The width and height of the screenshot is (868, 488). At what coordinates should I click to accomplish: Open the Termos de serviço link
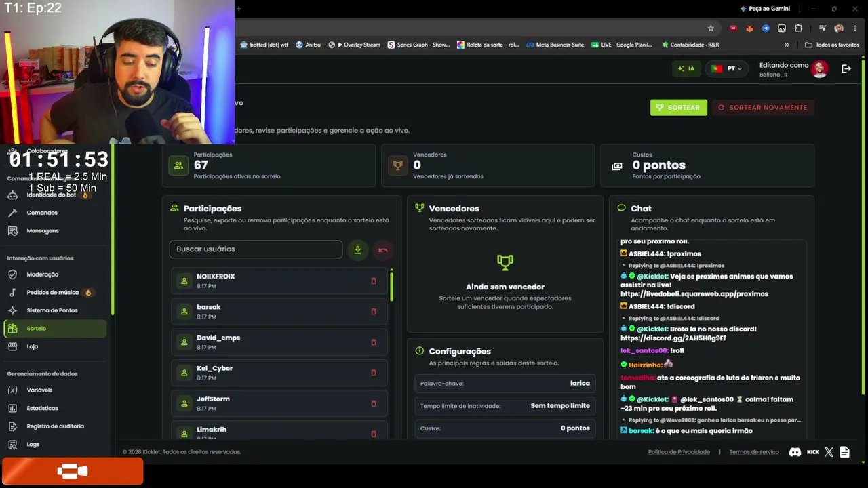coord(754,452)
